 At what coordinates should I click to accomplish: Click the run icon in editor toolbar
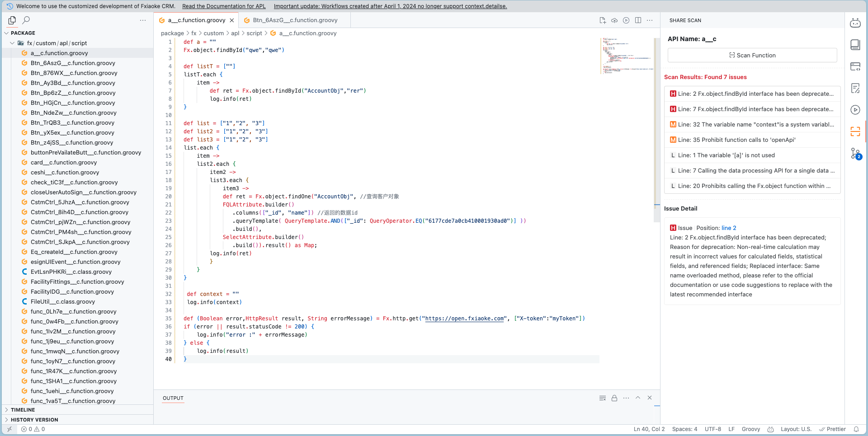pos(626,20)
